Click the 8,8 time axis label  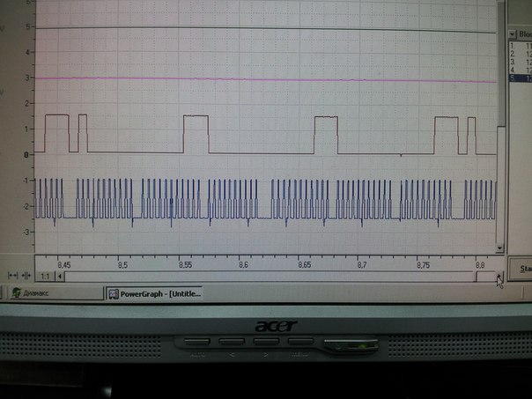click(x=480, y=264)
